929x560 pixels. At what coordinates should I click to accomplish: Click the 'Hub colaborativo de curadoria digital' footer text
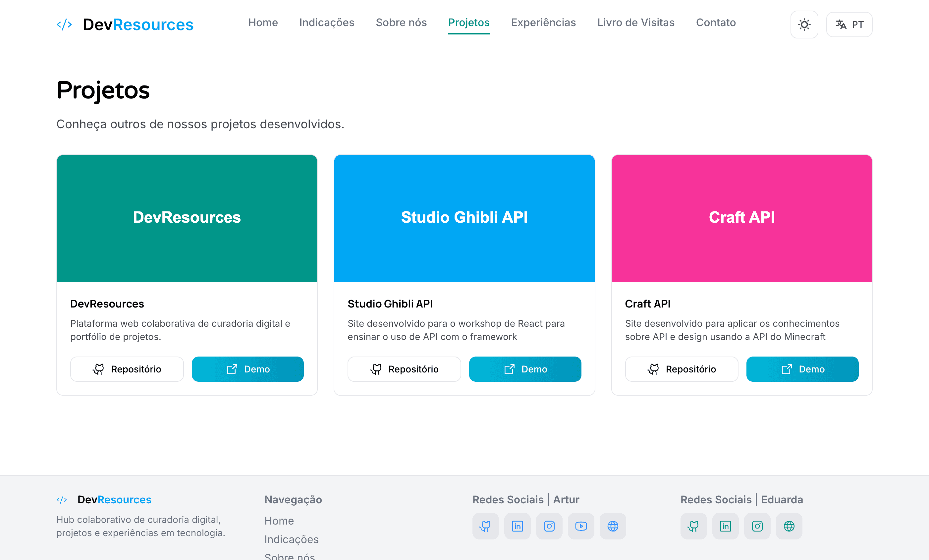coord(140,526)
